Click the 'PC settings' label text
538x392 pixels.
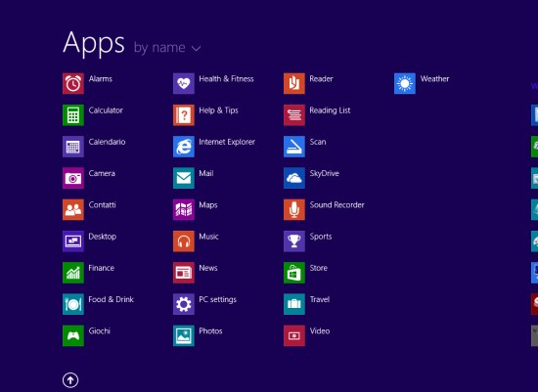click(217, 300)
